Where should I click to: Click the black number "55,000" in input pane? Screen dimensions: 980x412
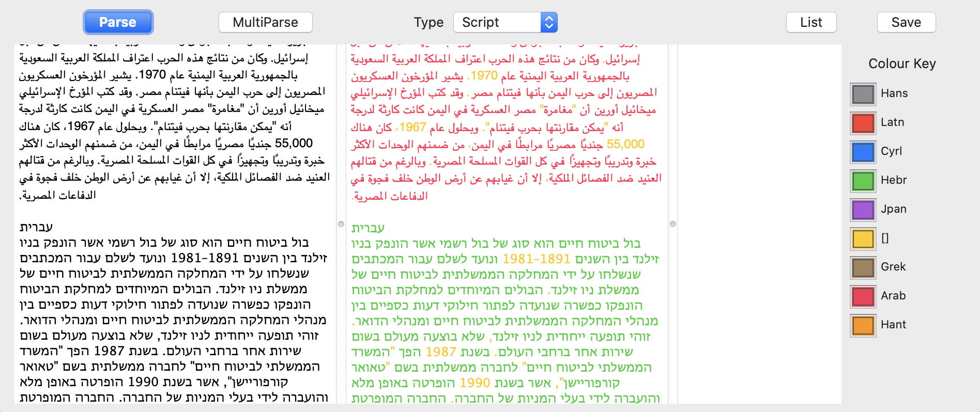[x=294, y=143]
